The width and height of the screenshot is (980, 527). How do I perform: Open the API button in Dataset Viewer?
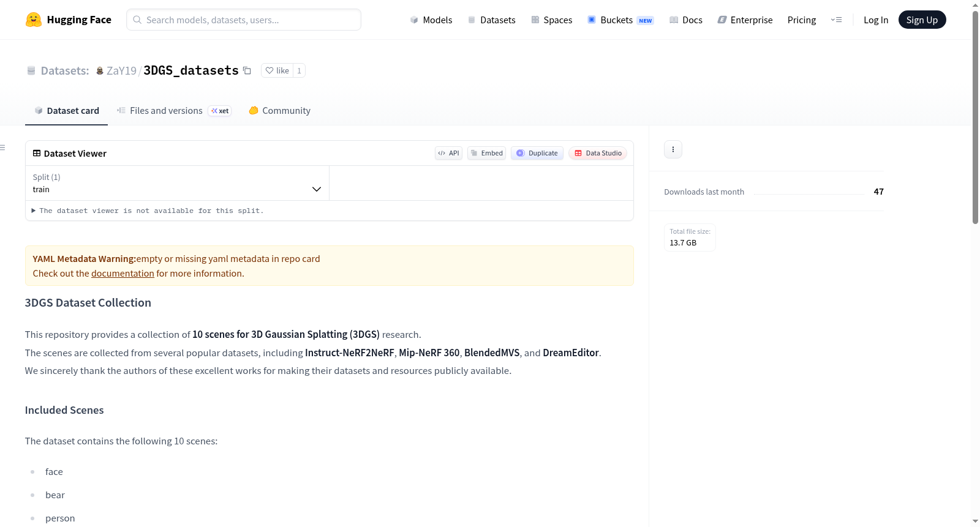(448, 153)
